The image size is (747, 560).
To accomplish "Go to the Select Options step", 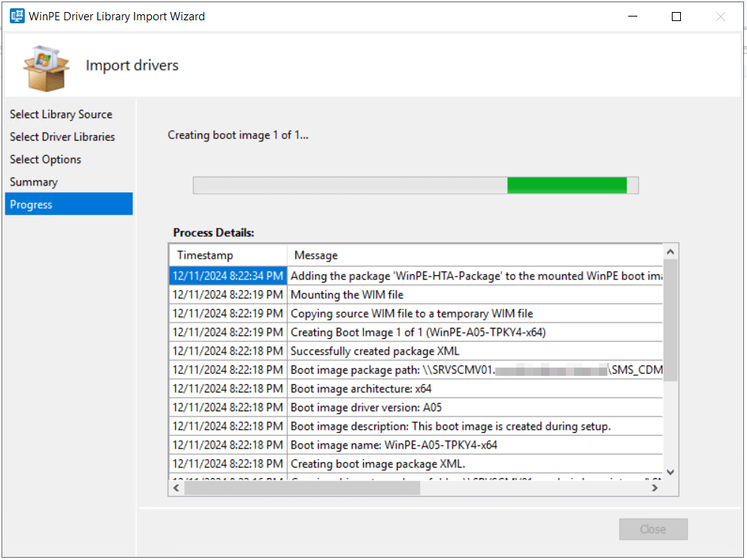I will (45, 159).
